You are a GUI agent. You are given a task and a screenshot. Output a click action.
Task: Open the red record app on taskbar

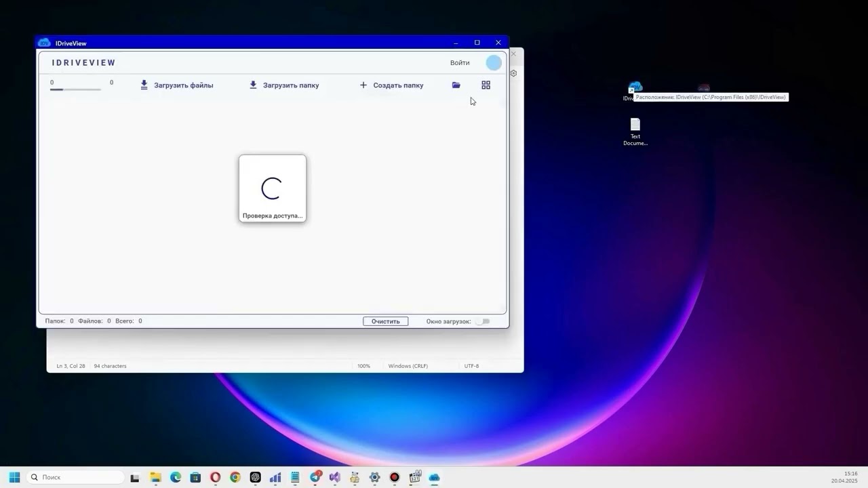click(395, 477)
